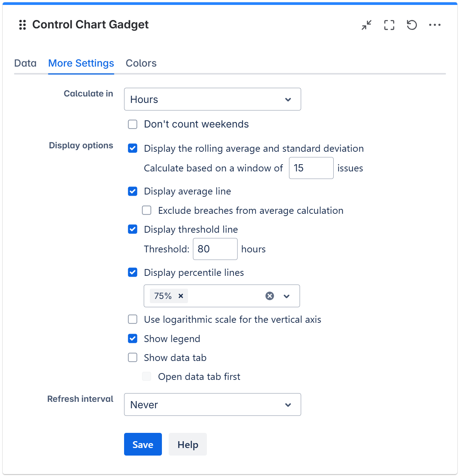Enable logarithmic scale for vertical axis
Image resolution: width=460 pixels, height=476 pixels.
(x=133, y=319)
